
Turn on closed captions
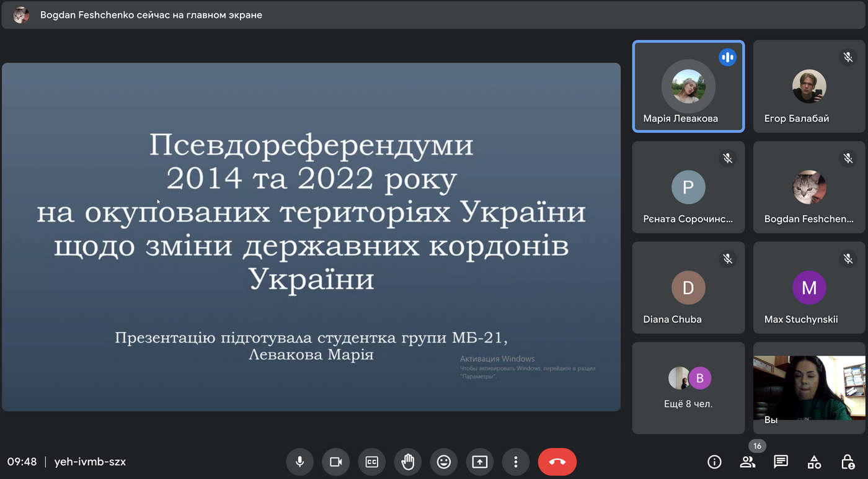[x=371, y=462]
